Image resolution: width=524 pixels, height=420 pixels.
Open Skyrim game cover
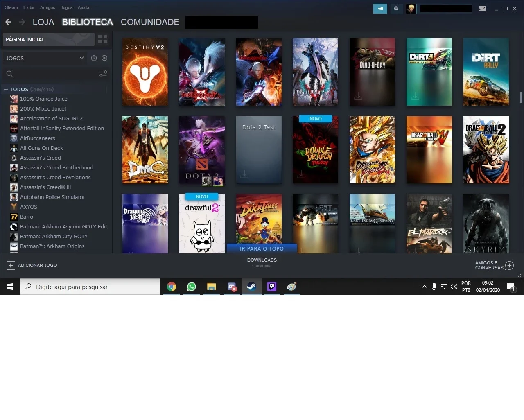486,224
